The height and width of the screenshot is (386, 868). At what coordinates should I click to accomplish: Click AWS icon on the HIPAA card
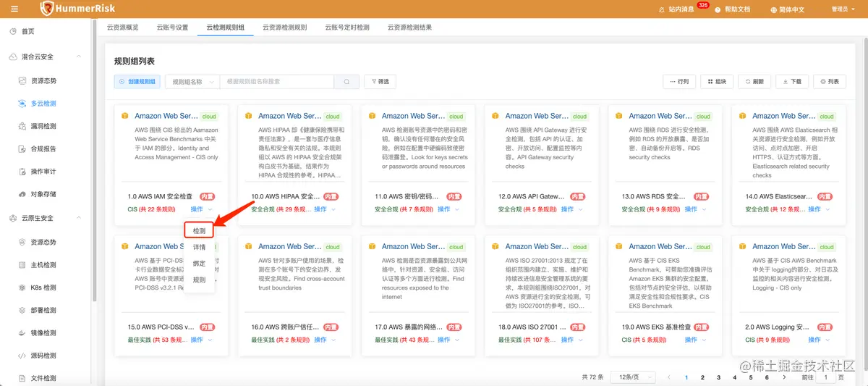(249, 116)
